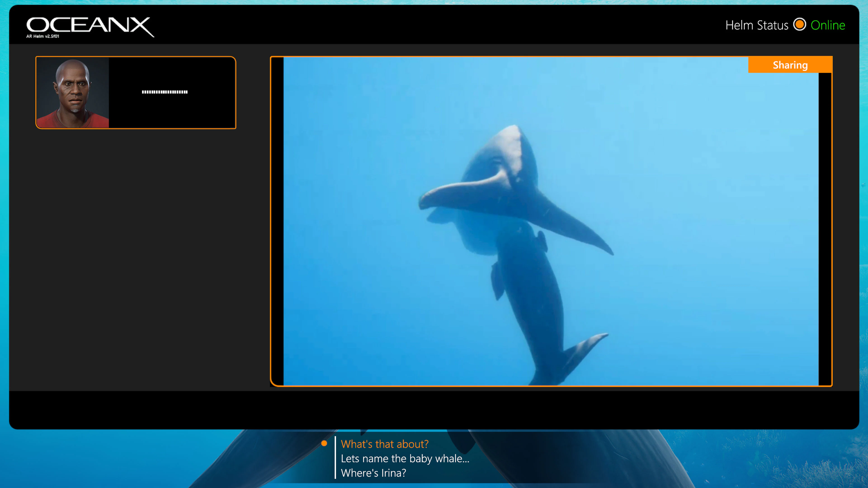Click the orange Sharing badge on video feed
Viewport: 868px width, 488px height.
coord(790,65)
